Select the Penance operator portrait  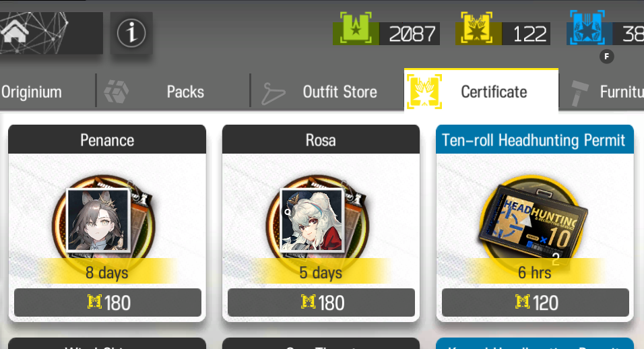[98, 220]
